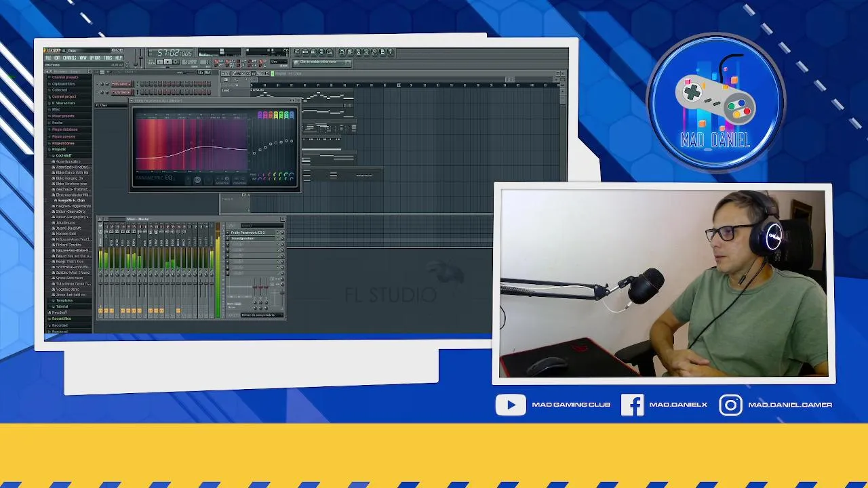Click the question mark help icon

click(x=391, y=52)
